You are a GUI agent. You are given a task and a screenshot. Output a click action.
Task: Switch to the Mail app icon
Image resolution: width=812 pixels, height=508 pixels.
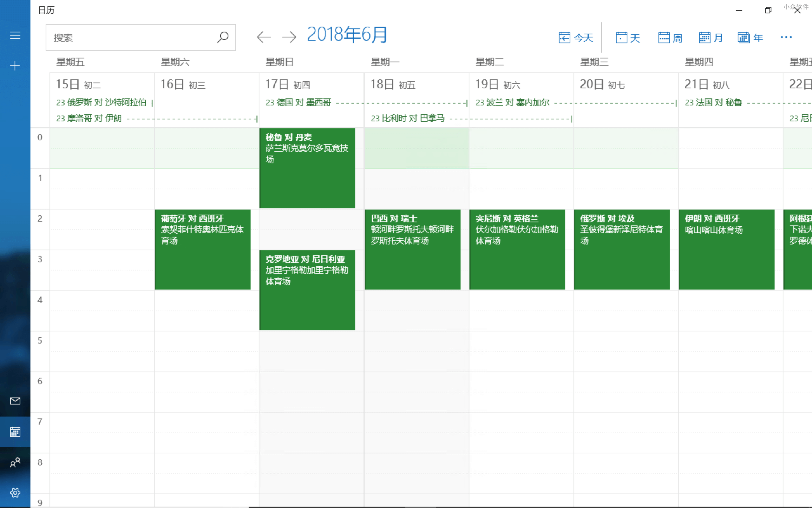pos(15,400)
